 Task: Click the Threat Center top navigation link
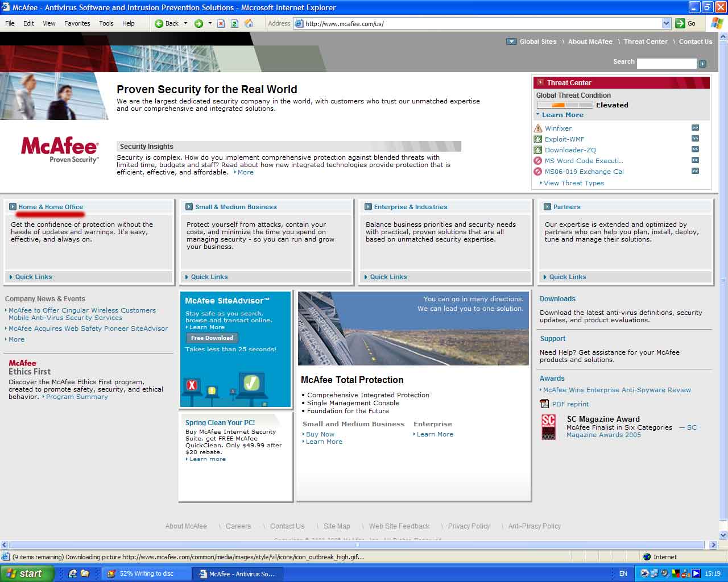pos(646,41)
